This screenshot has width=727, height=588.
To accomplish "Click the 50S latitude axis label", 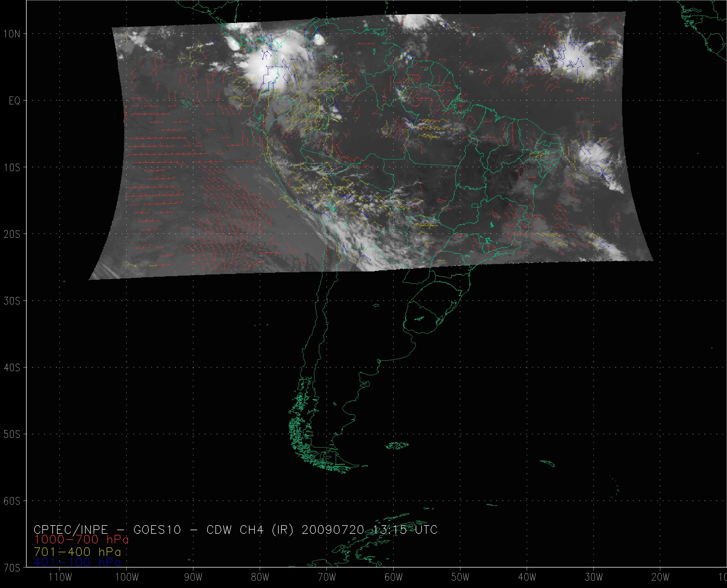I will pos(12,434).
